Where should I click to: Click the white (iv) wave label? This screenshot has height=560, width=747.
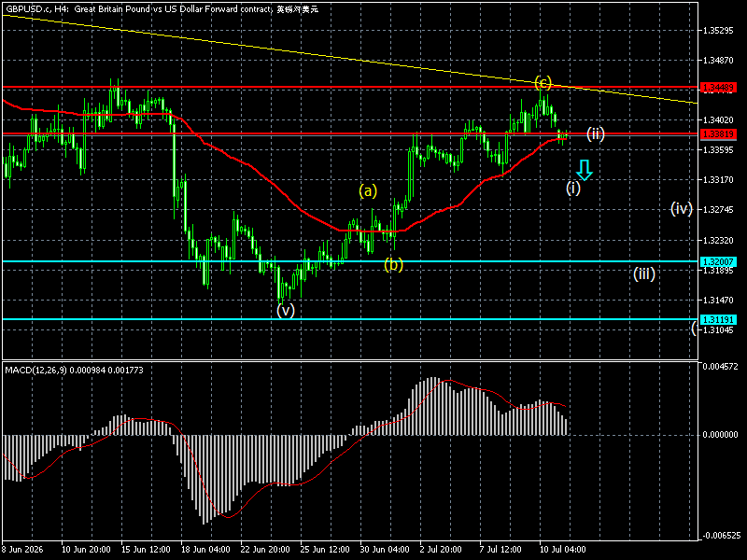pos(682,208)
